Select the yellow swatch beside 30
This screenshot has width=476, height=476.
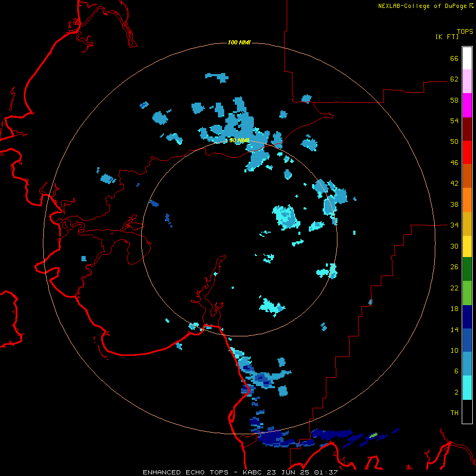click(x=467, y=246)
